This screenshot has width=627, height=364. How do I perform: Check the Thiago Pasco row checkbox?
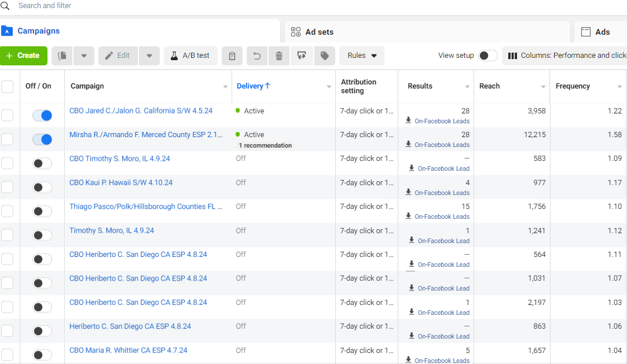point(7,211)
